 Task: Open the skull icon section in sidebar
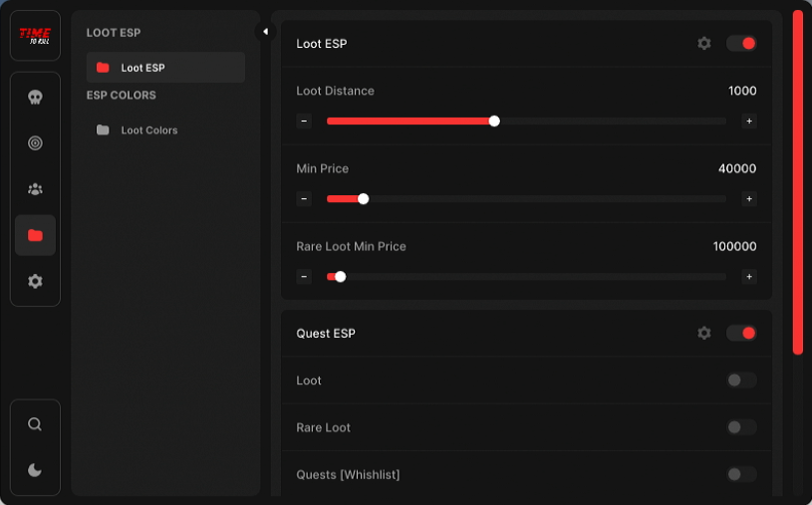point(35,98)
